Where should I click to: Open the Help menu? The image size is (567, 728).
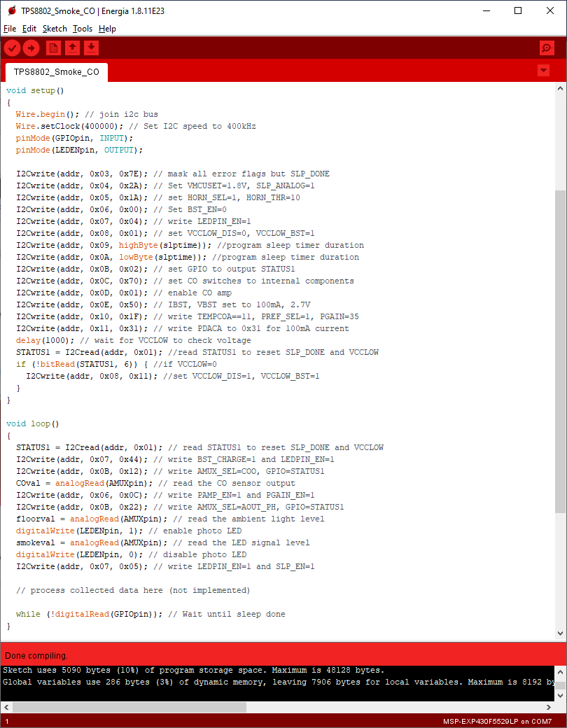tap(107, 29)
